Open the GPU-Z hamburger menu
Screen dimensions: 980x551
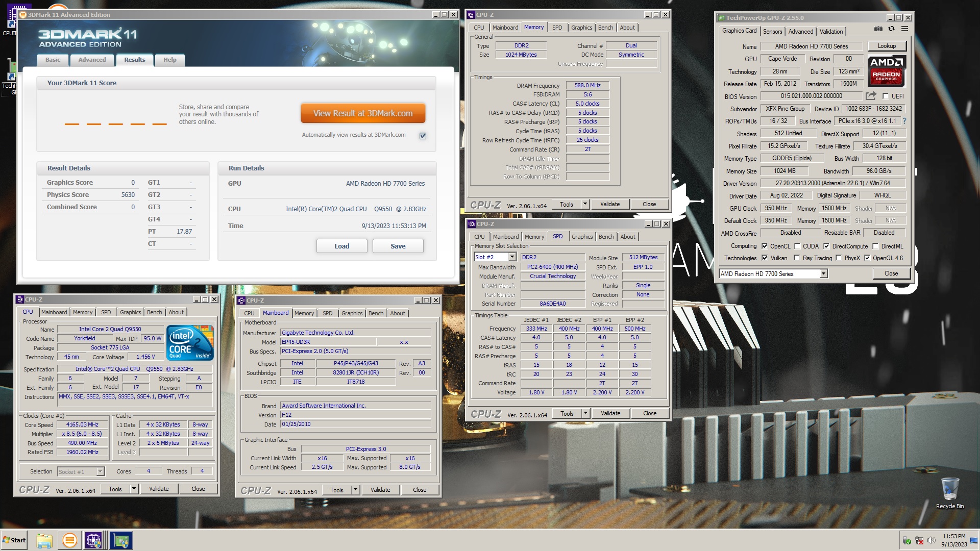coord(904,29)
